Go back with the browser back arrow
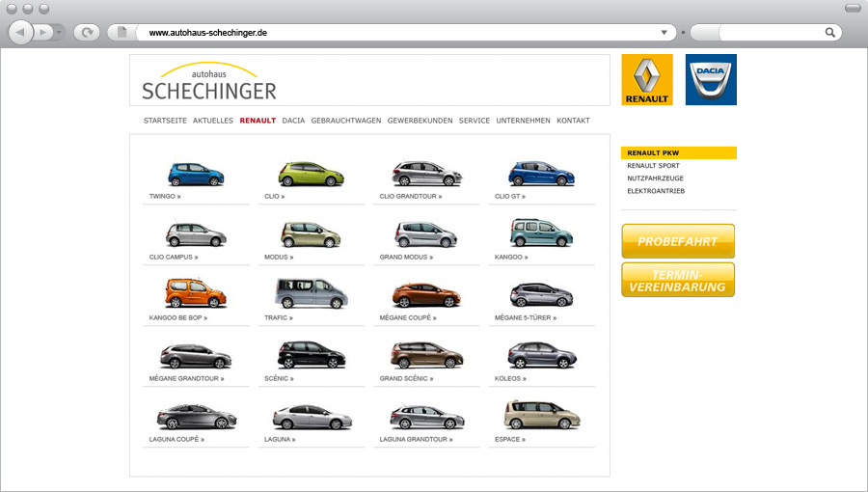The image size is (868, 492). tap(21, 32)
